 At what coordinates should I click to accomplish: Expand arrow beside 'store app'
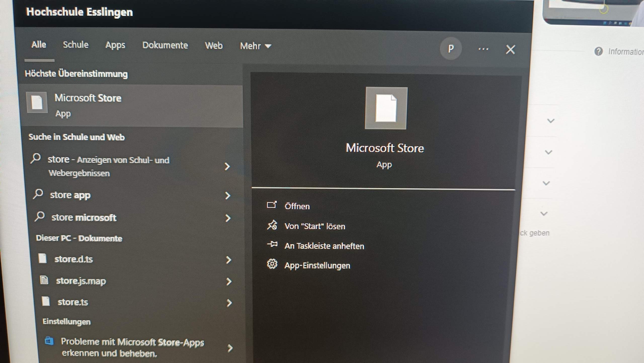228,196
